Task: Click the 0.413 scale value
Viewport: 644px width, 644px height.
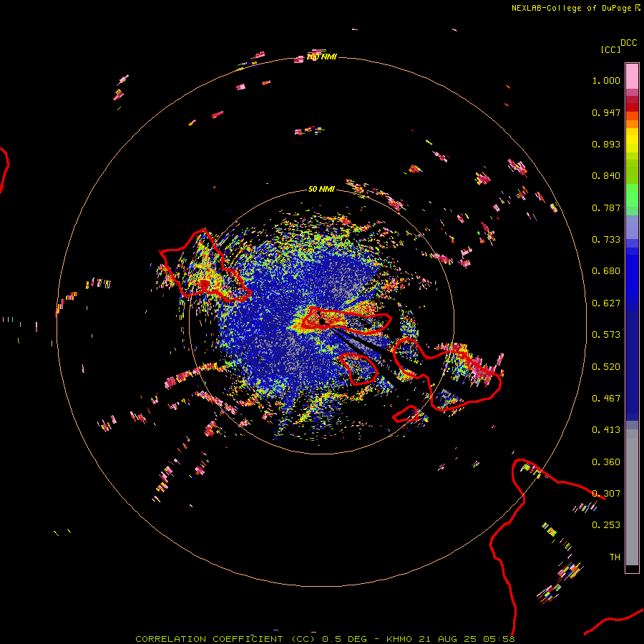Action: coord(606,430)
